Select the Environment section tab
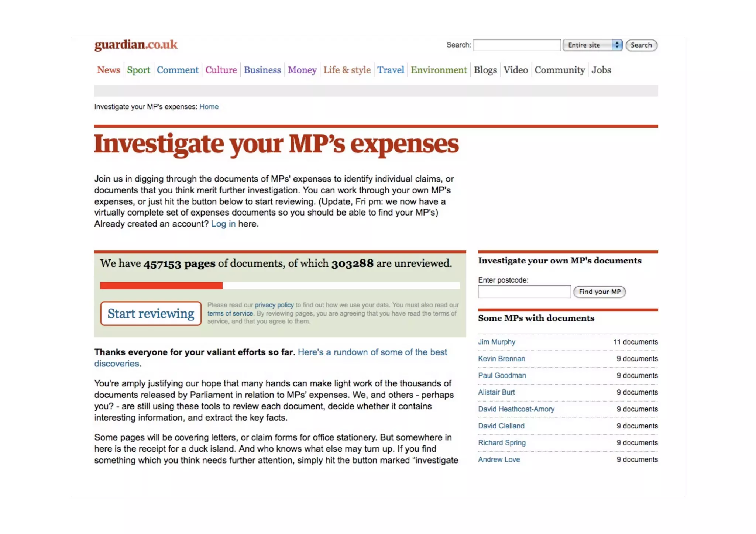Viewport: 756px width, 534px height. [x=439, y=70]
